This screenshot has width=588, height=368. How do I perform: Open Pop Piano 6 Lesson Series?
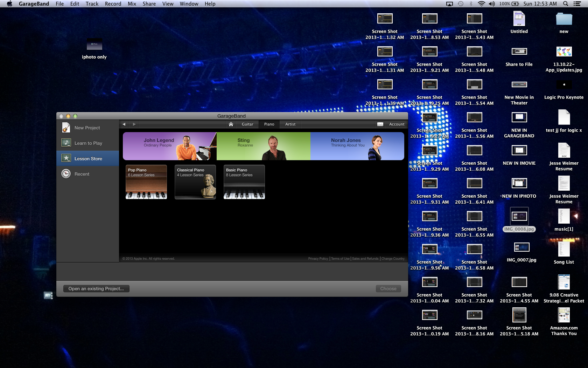coord(146,182)
